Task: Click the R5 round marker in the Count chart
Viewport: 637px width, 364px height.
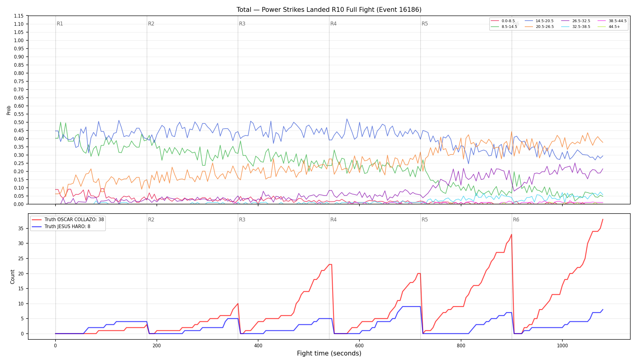Action: (x=425, y=220)
